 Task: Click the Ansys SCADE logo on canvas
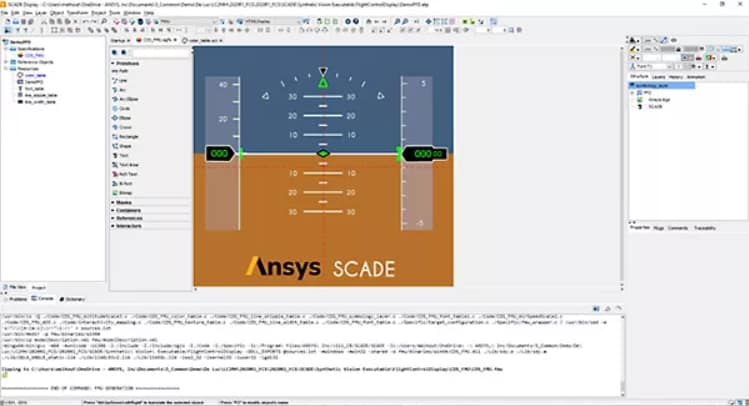tap(320, 267)
